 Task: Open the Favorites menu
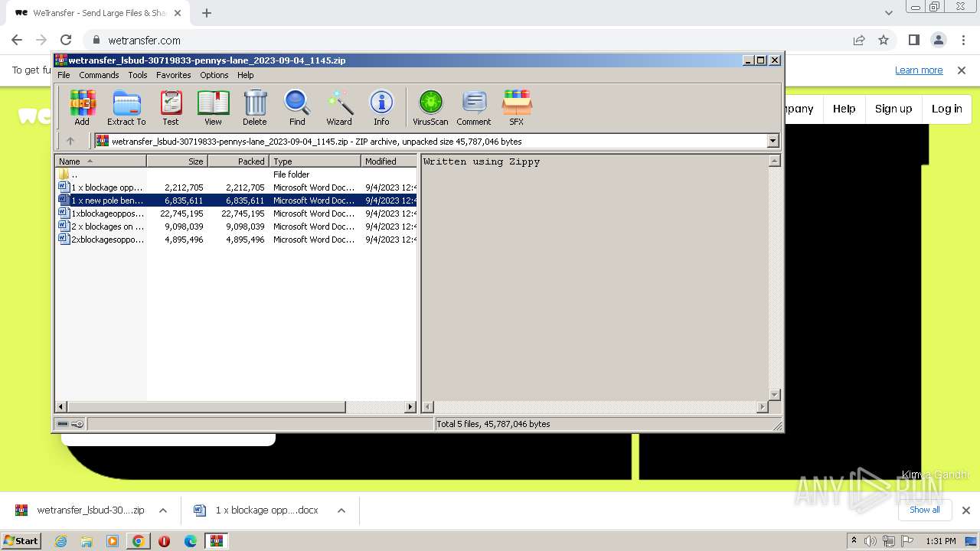click(x=174, y=75)
